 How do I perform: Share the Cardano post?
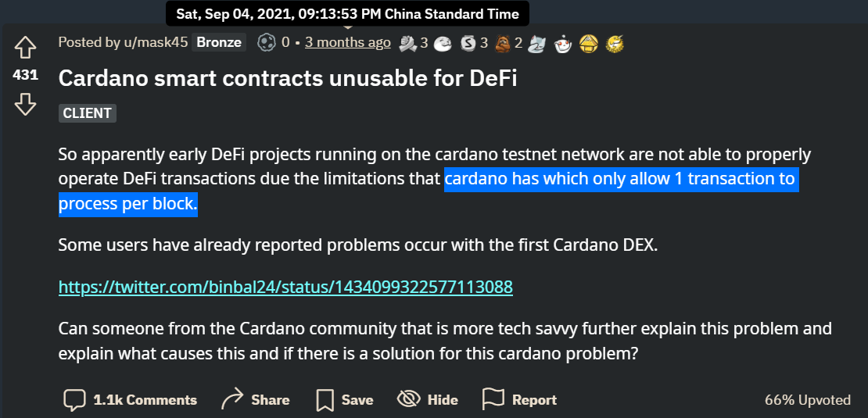[255, 399]
